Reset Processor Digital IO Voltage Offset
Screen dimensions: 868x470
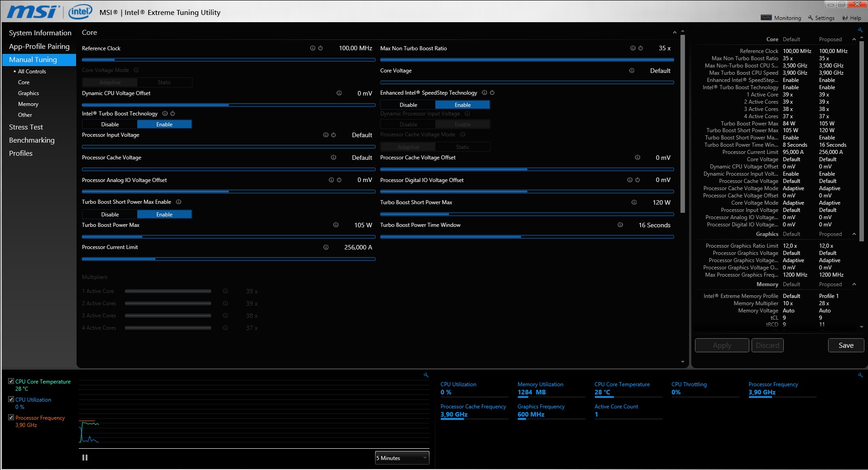click(x=637, y=180)
